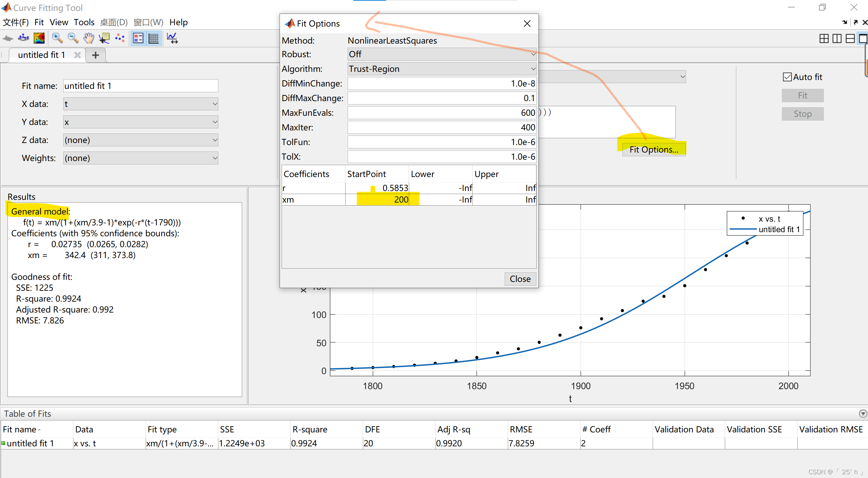Open the 桌面(D) menu
This screenshot has height=478, width=868.
[114, 22]
